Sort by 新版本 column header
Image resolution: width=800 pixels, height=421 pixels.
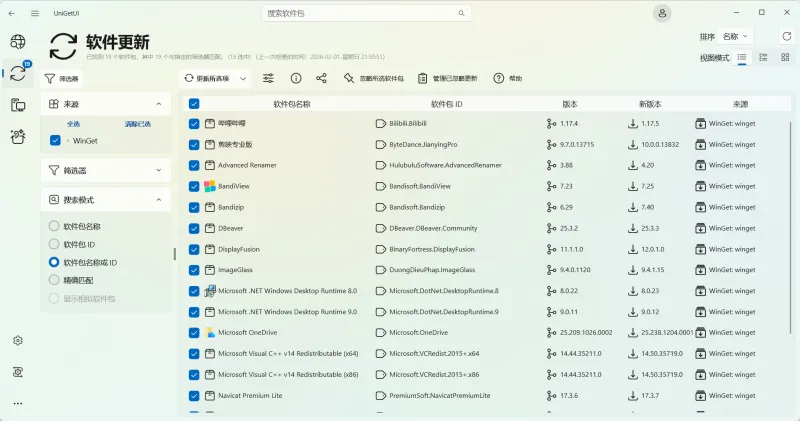point(650,104)
